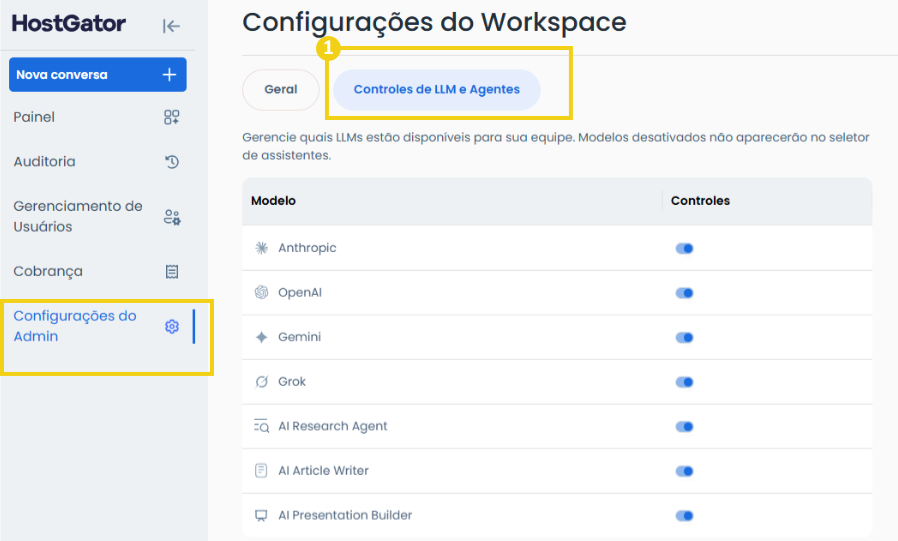898x541 pixels.
Task: Click the Grok model name
Action: click(292, 381)
